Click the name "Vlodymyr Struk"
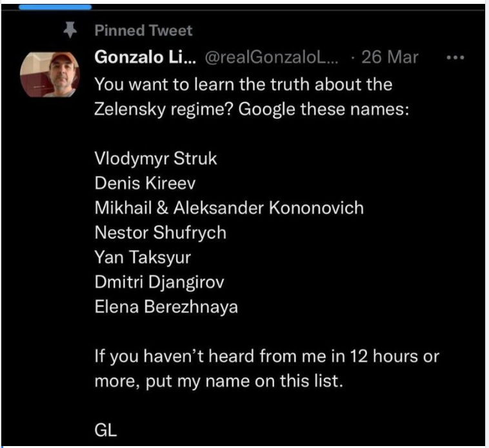 click(155, 160)
